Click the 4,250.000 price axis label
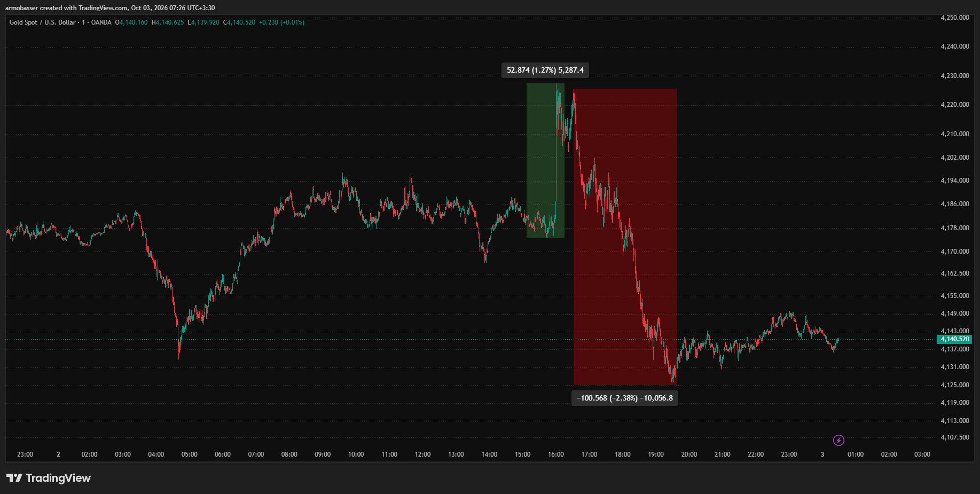The height and width of the screenshot is (494, 980). point(955,18)
